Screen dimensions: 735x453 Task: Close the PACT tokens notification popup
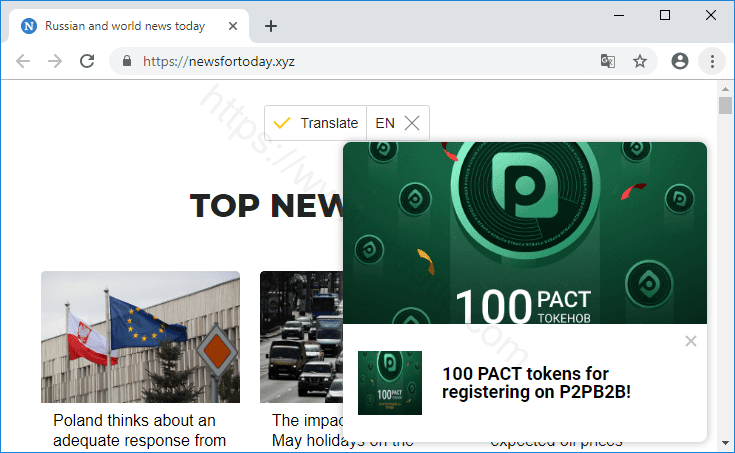point(691,341)
